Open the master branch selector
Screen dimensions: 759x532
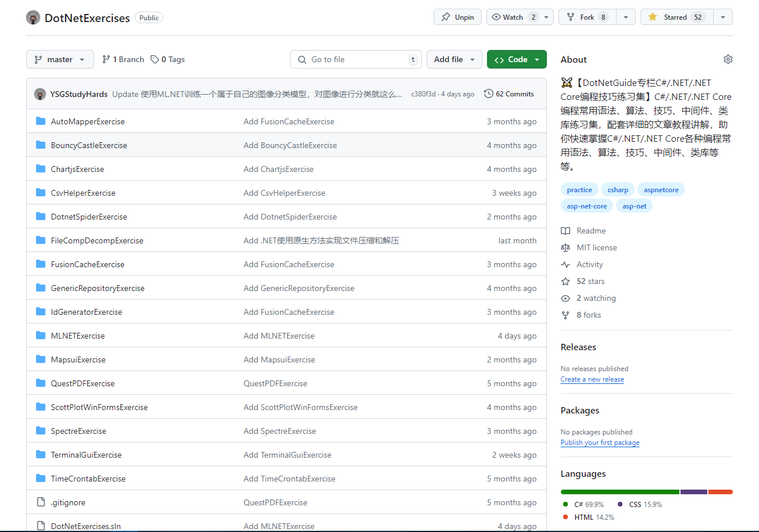point(60,59)
